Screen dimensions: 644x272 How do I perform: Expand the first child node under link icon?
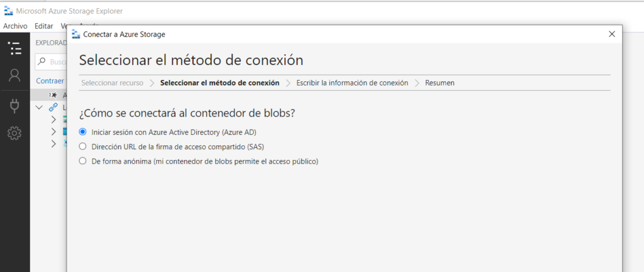click(53, 120)
